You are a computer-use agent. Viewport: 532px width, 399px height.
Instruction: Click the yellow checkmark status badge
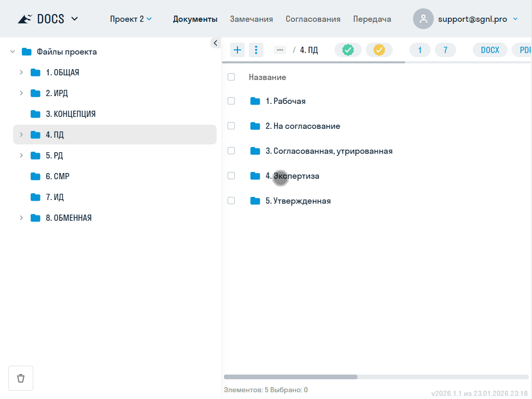379,50
